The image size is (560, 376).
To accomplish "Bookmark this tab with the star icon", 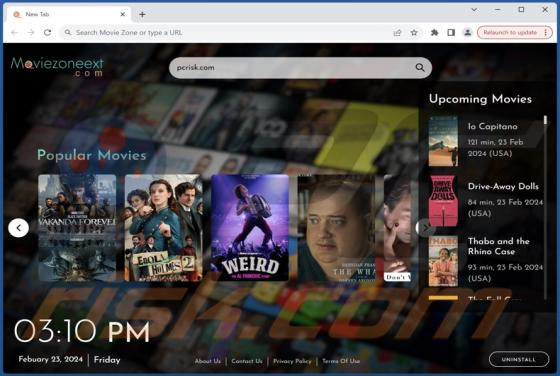I will coord(414,33).
